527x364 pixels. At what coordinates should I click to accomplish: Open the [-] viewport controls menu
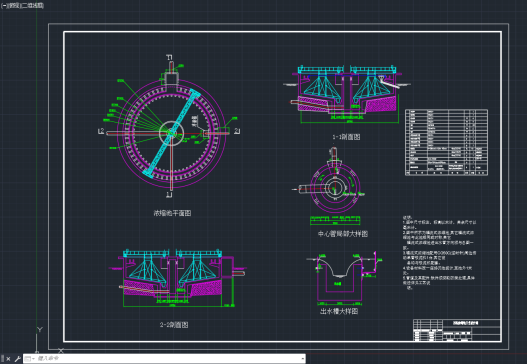tap(4, 6)
